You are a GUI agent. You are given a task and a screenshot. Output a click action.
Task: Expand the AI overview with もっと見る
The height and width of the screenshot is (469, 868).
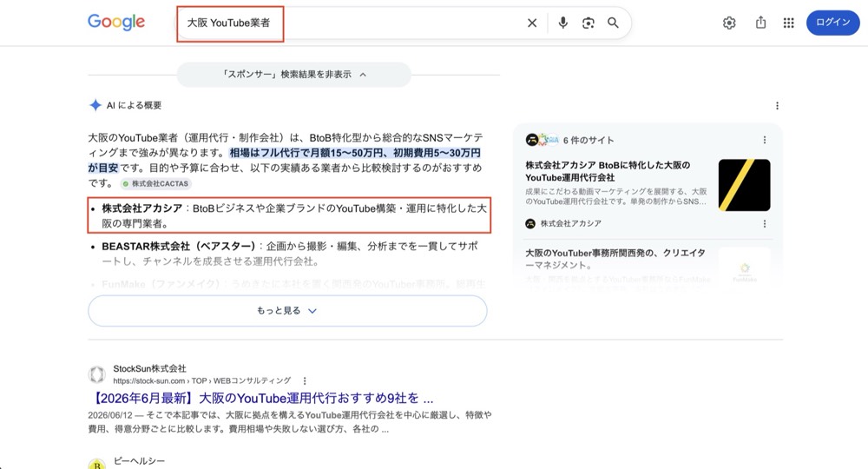click(x=287, y=311)
